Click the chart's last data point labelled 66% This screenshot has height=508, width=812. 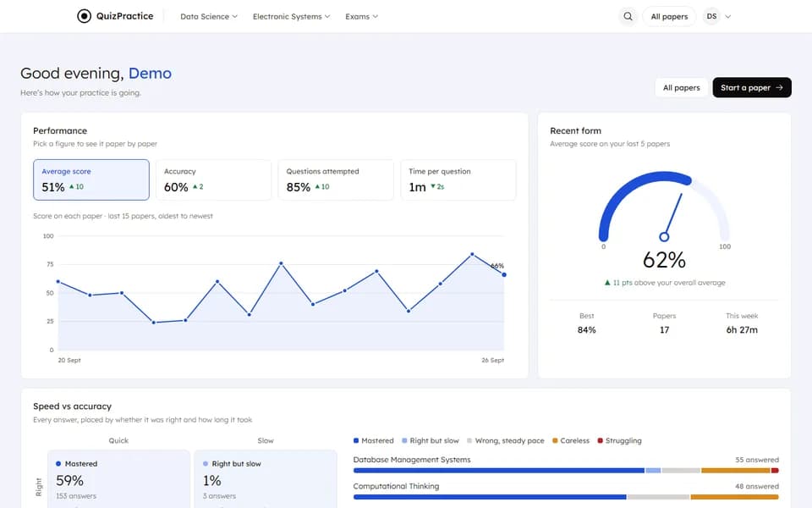pyautogui.click(x=504, y=274)
